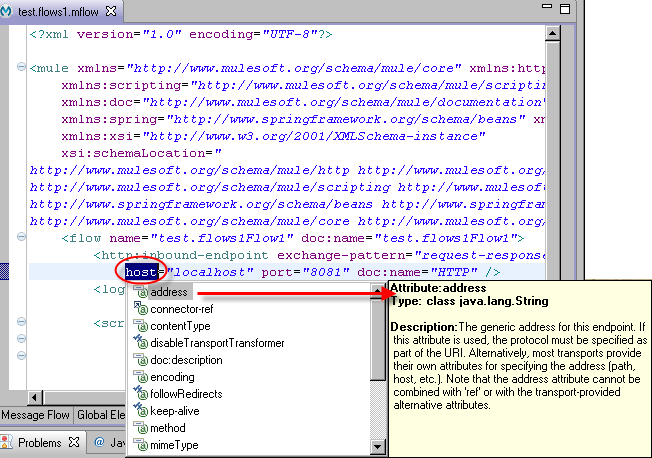Switch to the Message Flow tab
652x458 pixels.
[x=36, y=415]
